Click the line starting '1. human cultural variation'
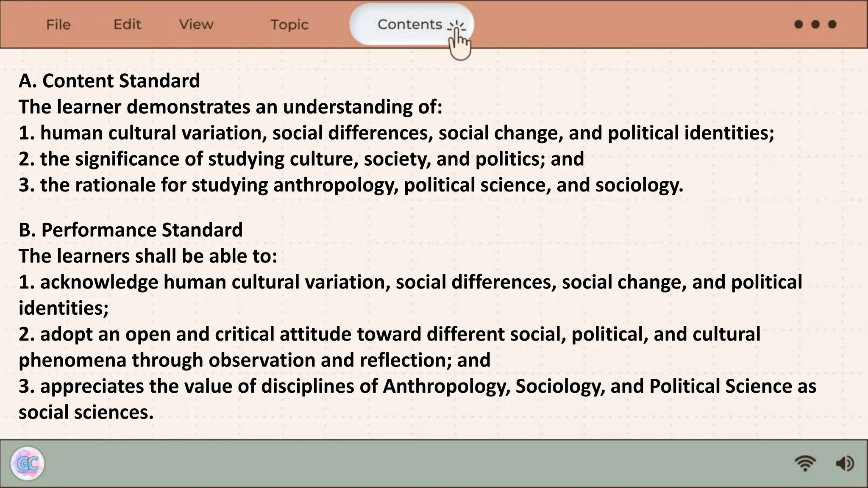 click(396, 133)
